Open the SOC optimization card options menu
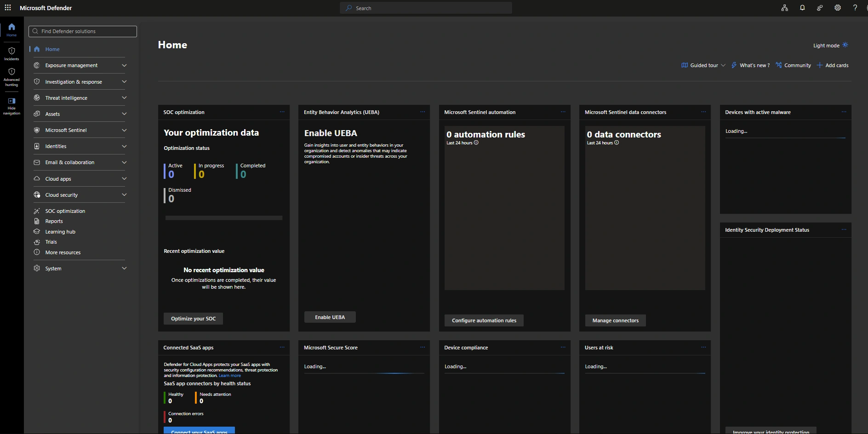 (282, 112)
